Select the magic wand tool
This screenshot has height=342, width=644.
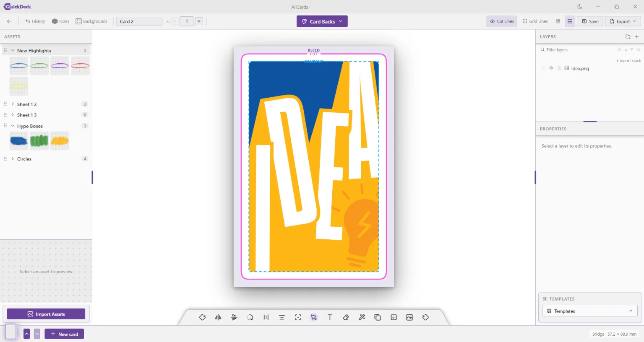click(x=362, y=317)
